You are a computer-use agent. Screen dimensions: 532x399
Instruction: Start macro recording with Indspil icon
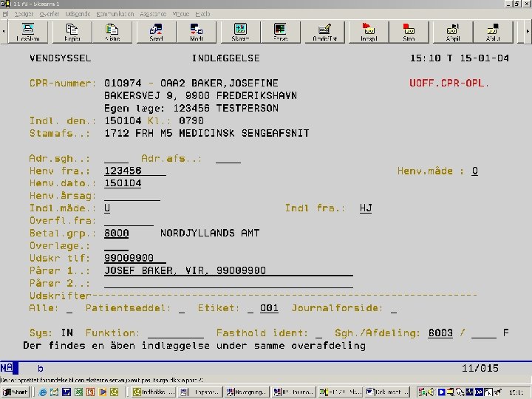point(369,33)
